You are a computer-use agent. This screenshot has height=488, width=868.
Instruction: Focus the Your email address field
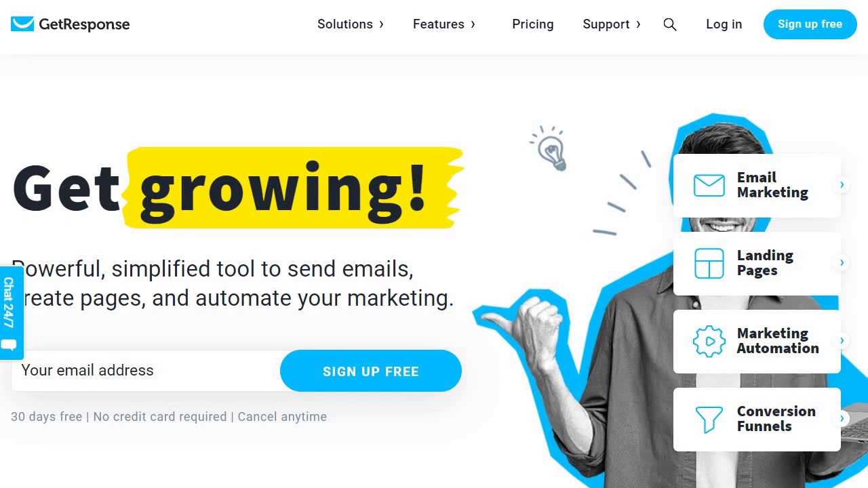tap(146, 371)
